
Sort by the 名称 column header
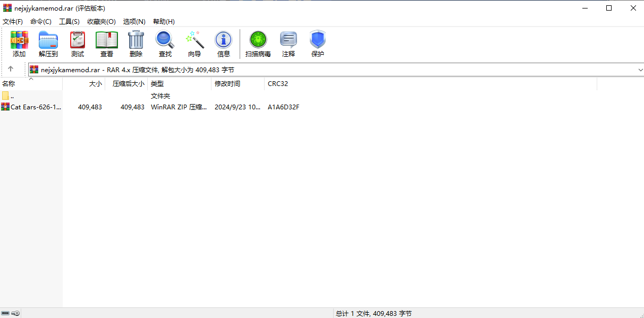[31, 84]
